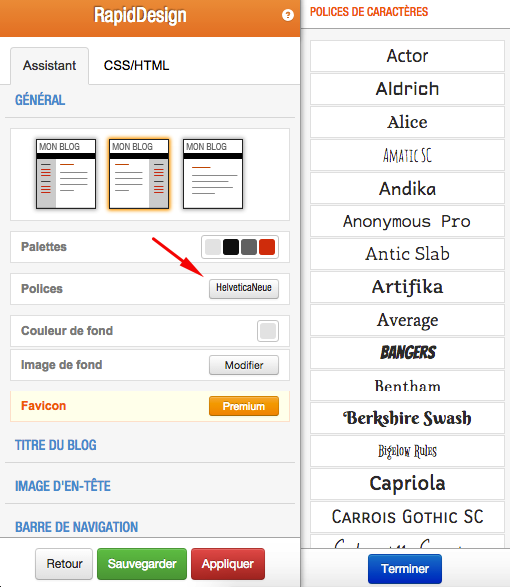Click the blue Terminer button

tap(405, 569)
